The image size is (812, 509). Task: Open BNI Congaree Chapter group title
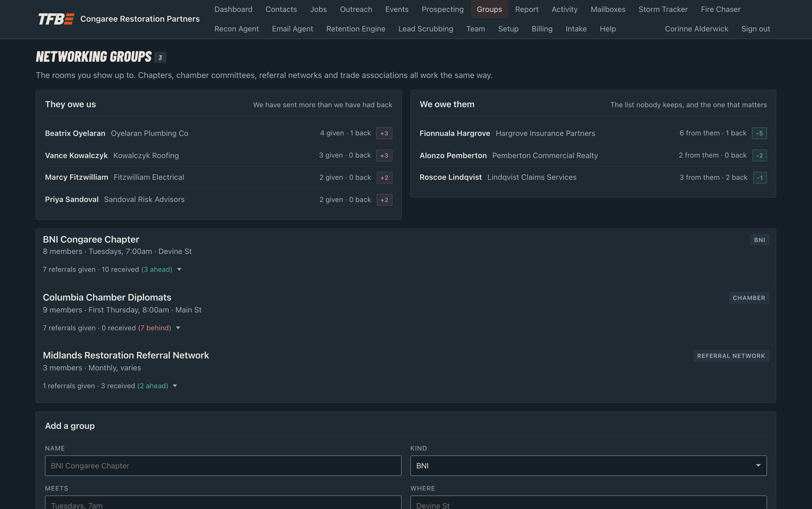tap(91, 239)
